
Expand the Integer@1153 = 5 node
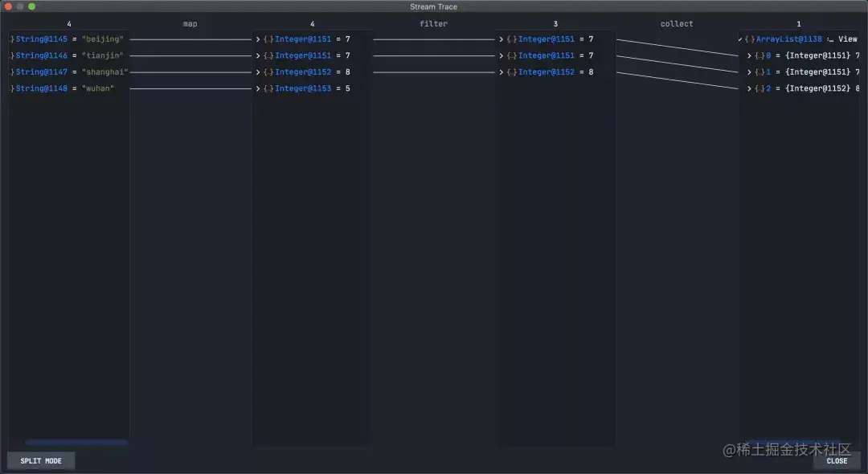[258, 88]
